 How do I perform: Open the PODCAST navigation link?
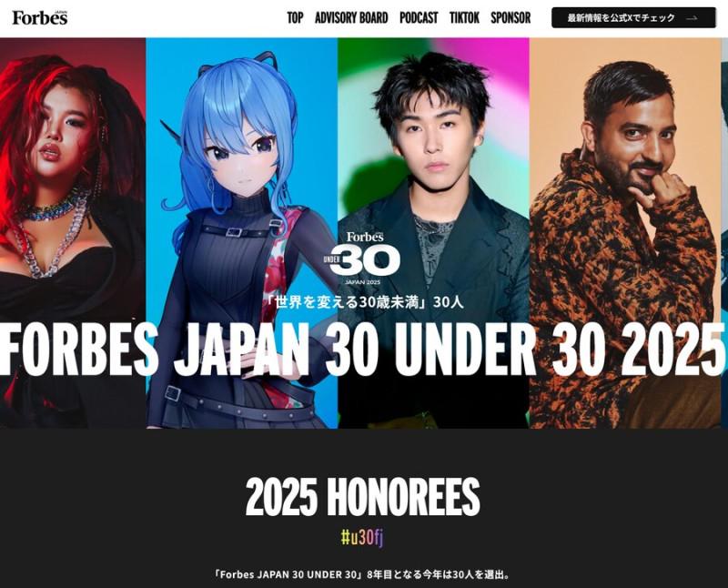[x=419, y=17]
